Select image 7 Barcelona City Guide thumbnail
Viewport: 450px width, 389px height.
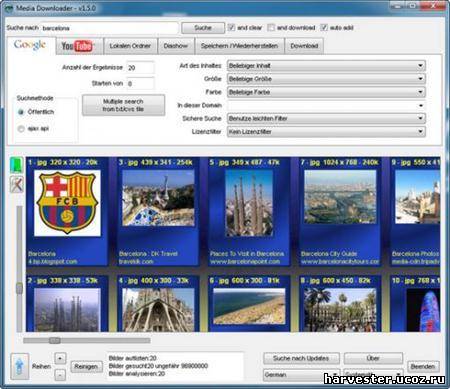[340, 197]
